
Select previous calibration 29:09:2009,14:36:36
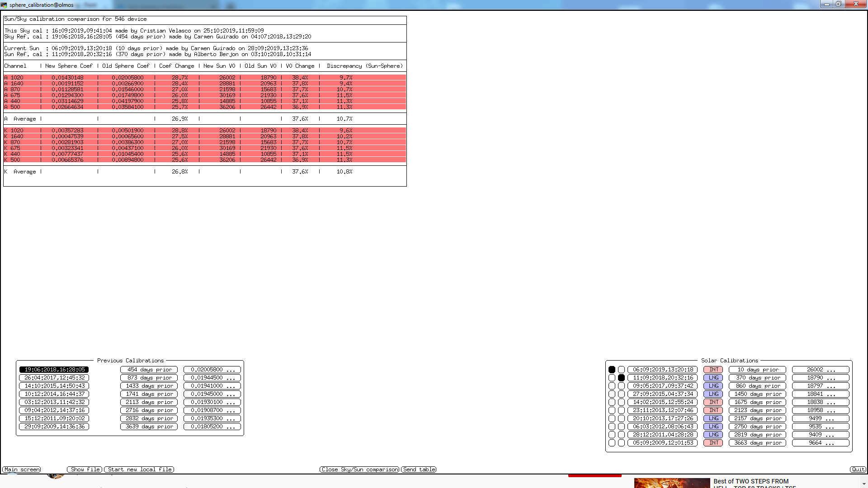54,427
